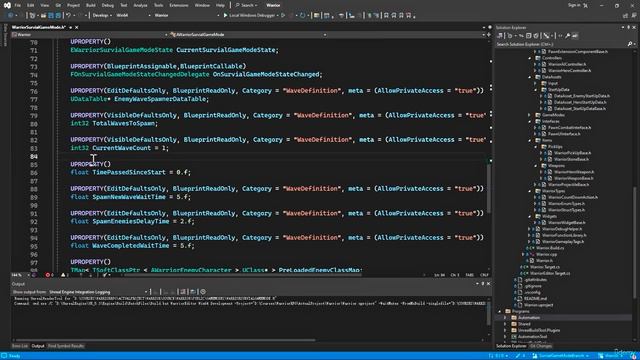The height and width of the screenshot is (360, 640).
Task: Toggle word wrap in Output toolbar
Action: [x=193, y=292]
